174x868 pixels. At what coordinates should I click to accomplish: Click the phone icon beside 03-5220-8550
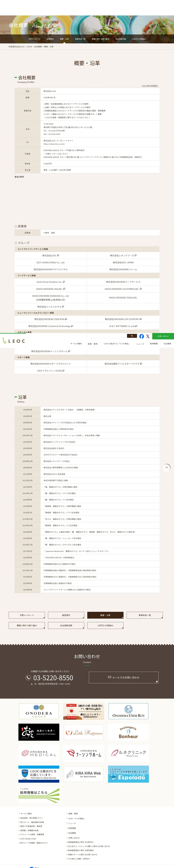tap(28, 678)
